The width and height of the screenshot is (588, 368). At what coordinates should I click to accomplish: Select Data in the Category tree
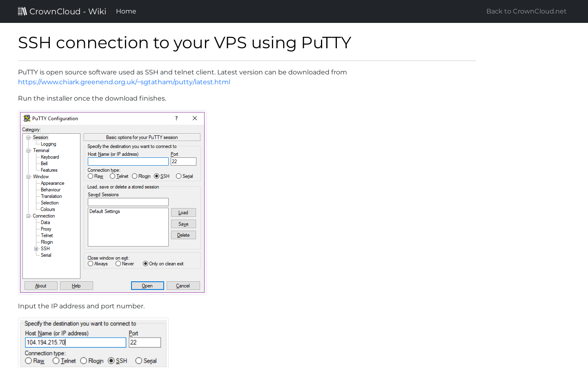coord(45,222)
